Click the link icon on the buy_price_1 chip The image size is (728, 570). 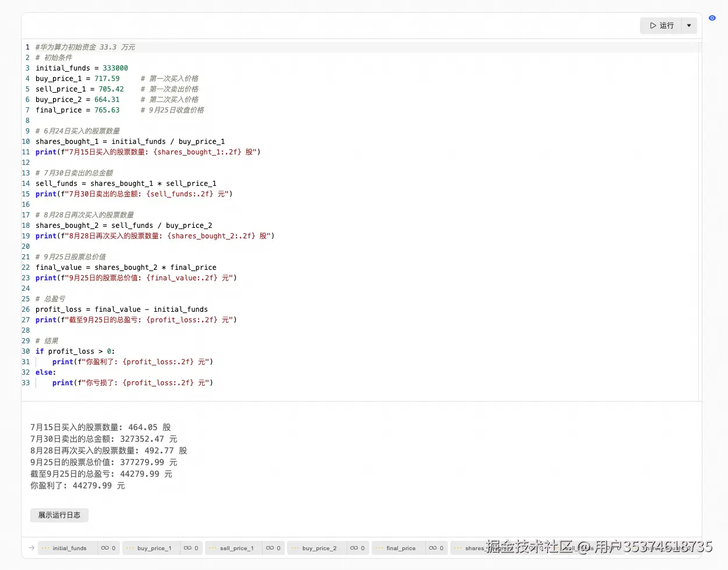(x=189, y=548)
